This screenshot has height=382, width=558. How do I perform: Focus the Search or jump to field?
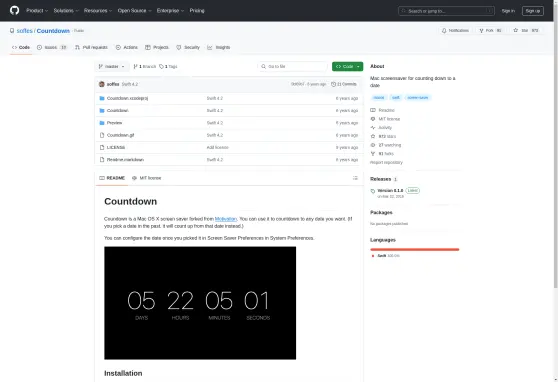(446, 11)
